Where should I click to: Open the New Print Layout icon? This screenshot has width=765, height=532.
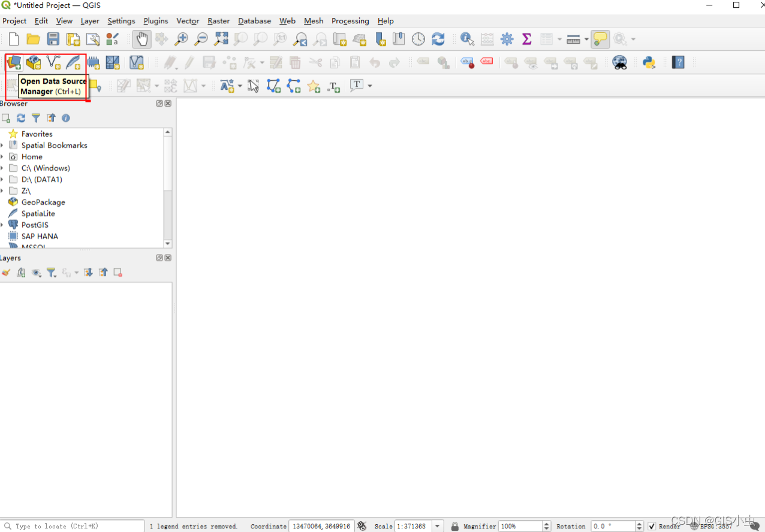tap(73, 40)
